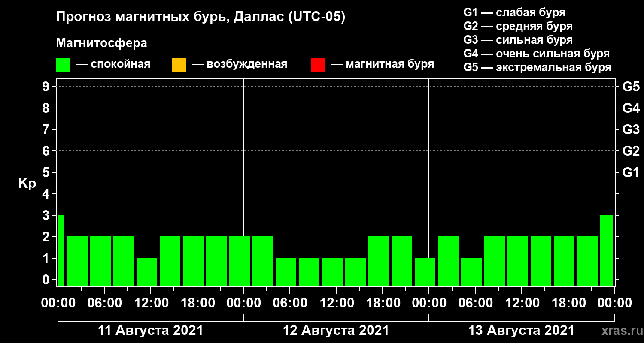Click the Kp axis value 5

point(47,172)
